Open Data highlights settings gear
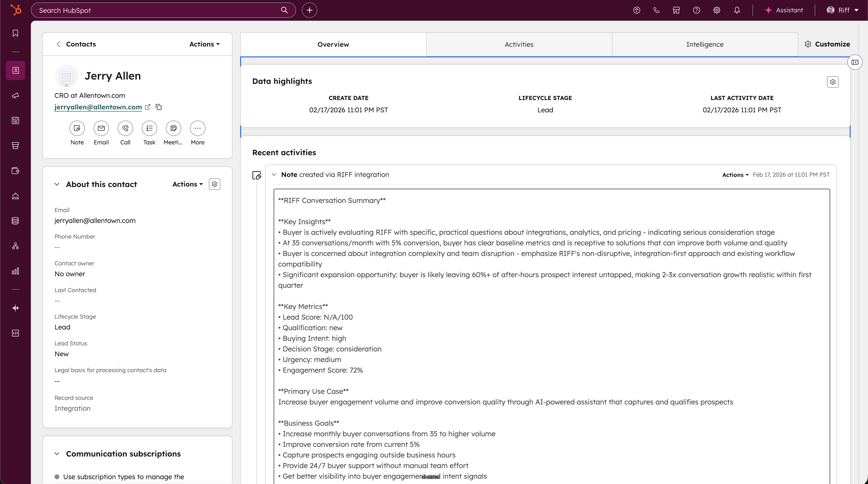Viewport: 868px width, 484px height. point(833,82)
